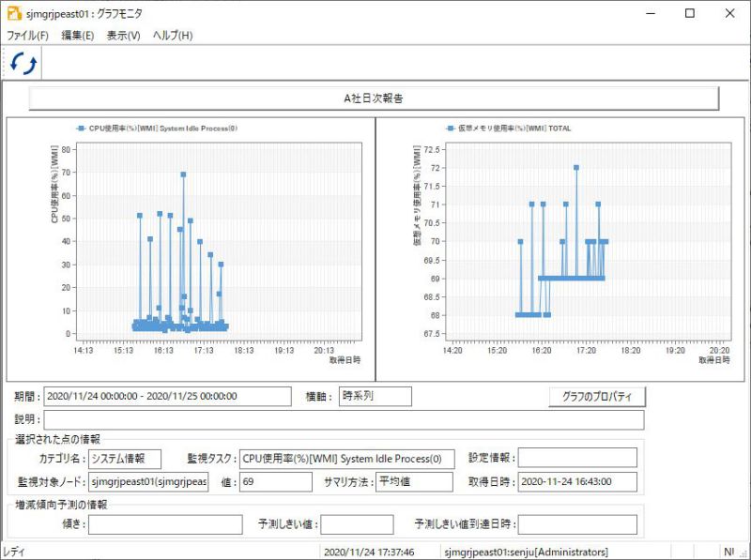751x560 pixels.
Task: Click the 監視タスク field
Action: click(346, 459)
